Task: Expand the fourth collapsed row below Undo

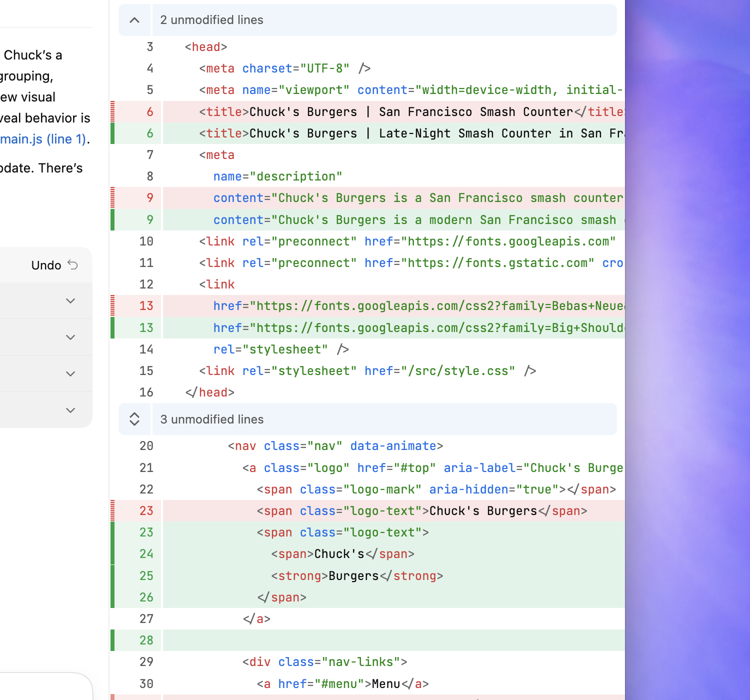Action: click(70, 410)
